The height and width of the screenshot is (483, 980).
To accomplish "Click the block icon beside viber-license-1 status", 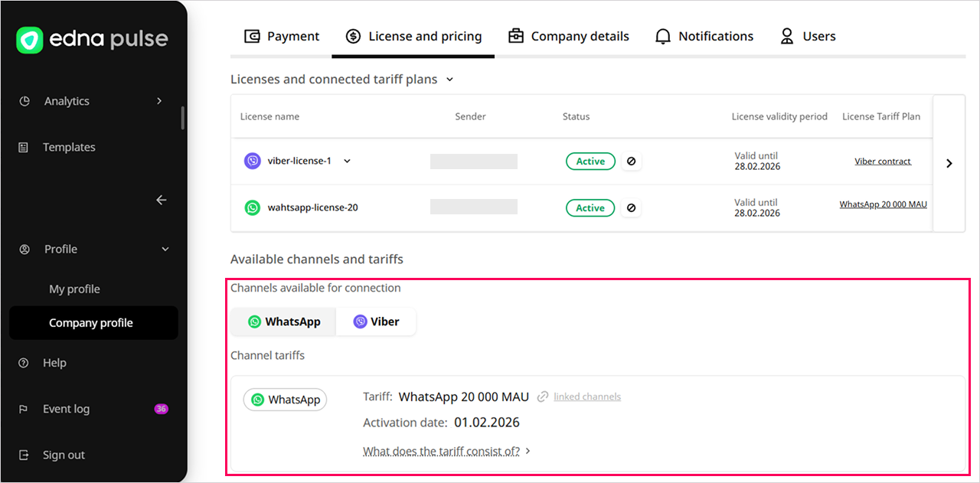I will coord(631,162).
